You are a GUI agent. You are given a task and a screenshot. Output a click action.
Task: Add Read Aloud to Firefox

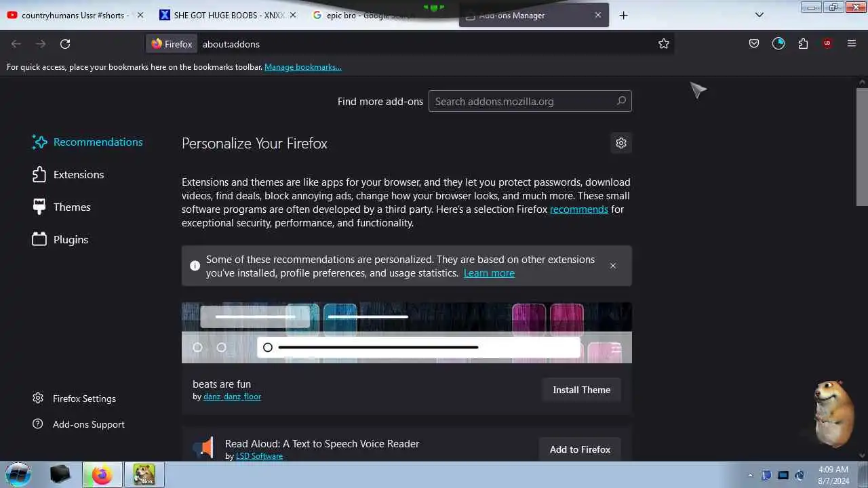pos(580,449)
